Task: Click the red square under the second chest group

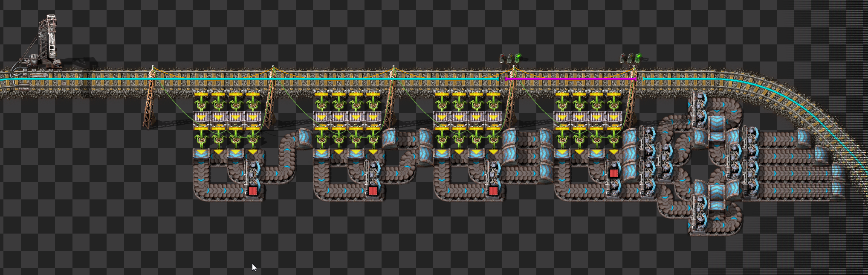Action: (x=373, y=190)
